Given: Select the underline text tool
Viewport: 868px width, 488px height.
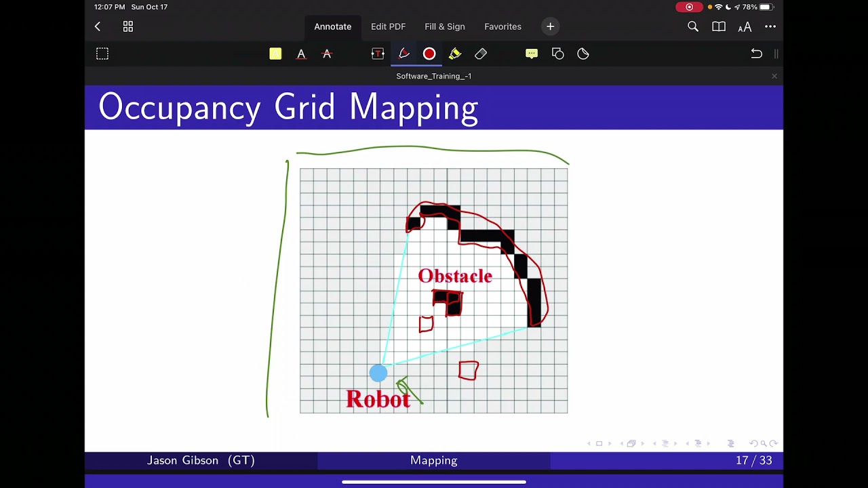Looking at the screenshot, I should pos(301,54).
